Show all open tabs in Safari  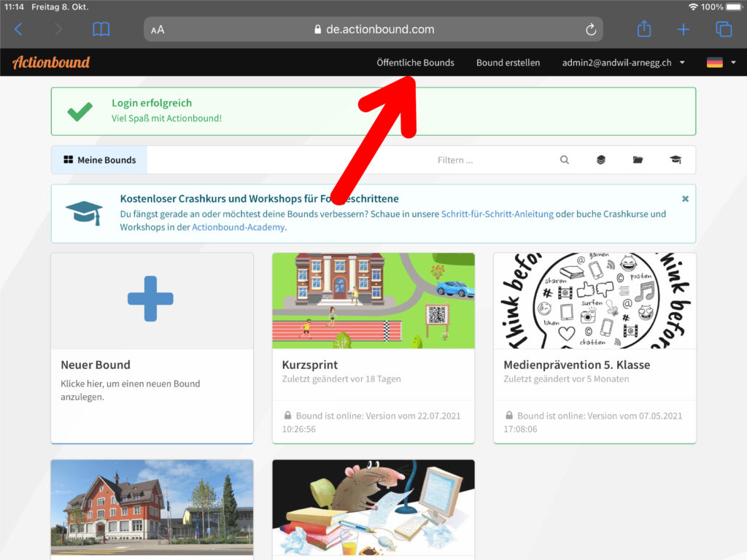tap(723, 29)
